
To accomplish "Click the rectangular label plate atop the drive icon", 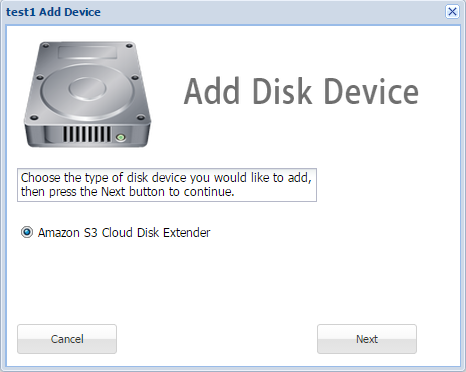I will pos(88,53).
